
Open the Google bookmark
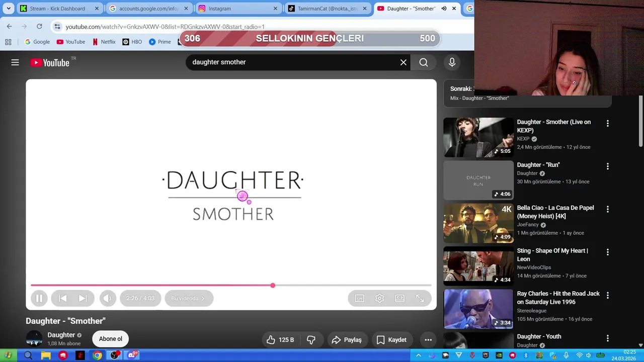(37, 42)
